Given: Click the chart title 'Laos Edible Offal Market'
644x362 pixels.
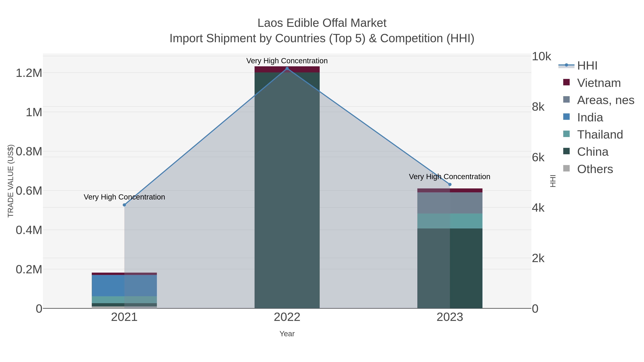Looking at the screenshot, I should (x=322, y=23).
